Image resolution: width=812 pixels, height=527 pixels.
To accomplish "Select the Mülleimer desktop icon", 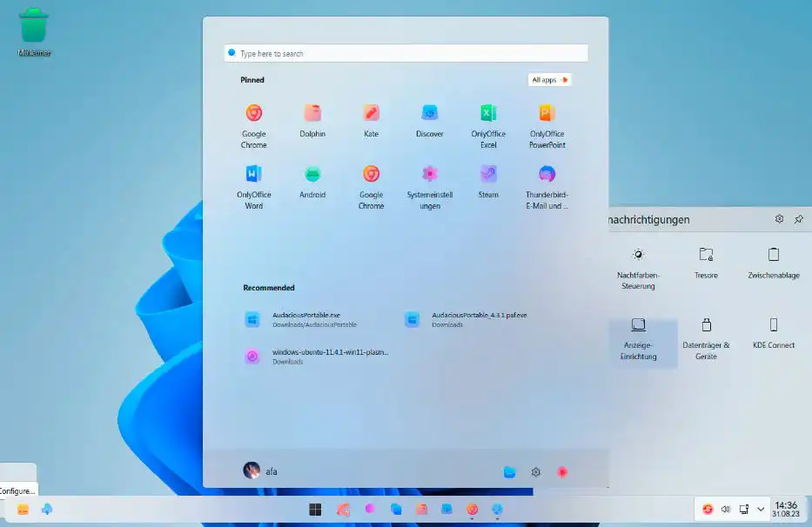I will 34,32.
